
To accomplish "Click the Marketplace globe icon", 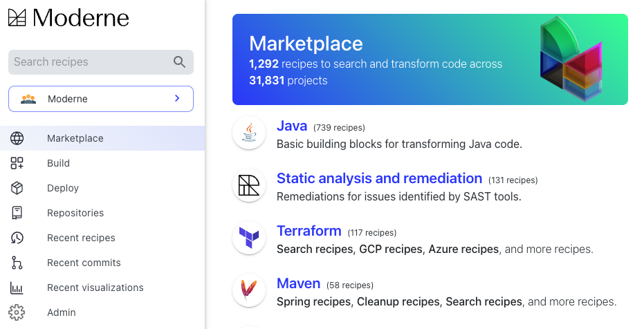I will pyautogui.click(x=17, y=138).
